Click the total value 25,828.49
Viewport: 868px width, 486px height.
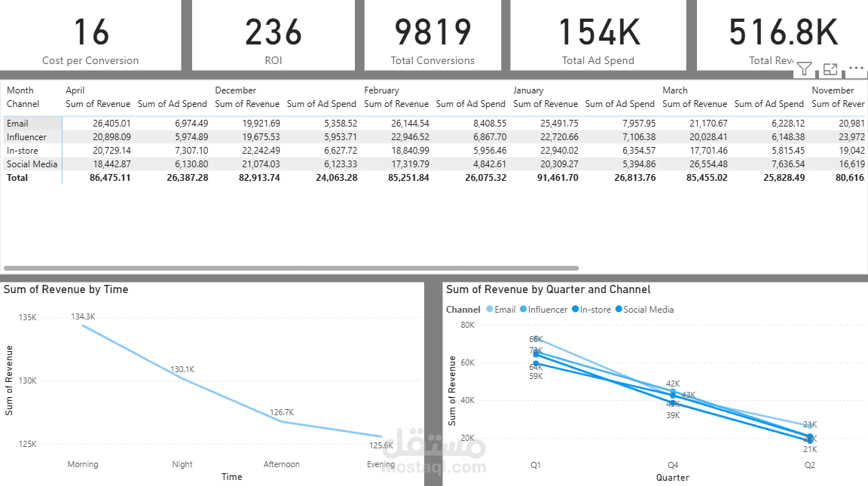click(784, 178)
